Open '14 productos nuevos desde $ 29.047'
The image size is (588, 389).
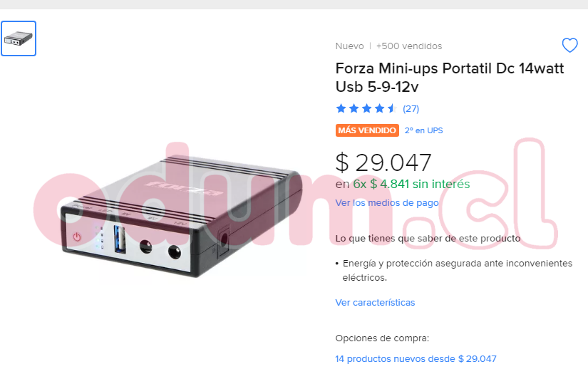click(x=416, y=358)
